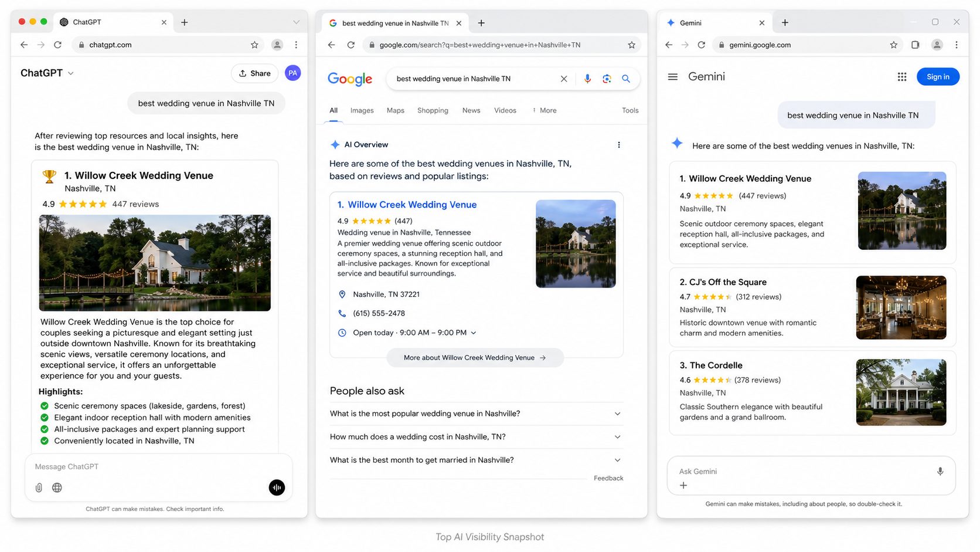Open Willow Creek Wedding Venue link in AI Overview
The width and height of the screenshot is (980, 552).
coord(412,205)
